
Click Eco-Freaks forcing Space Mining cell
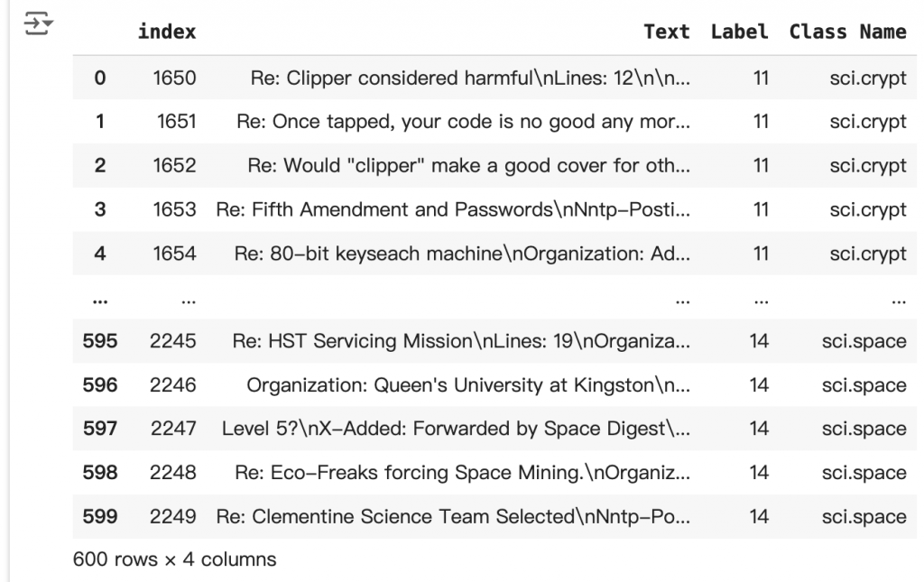point(462,473)
